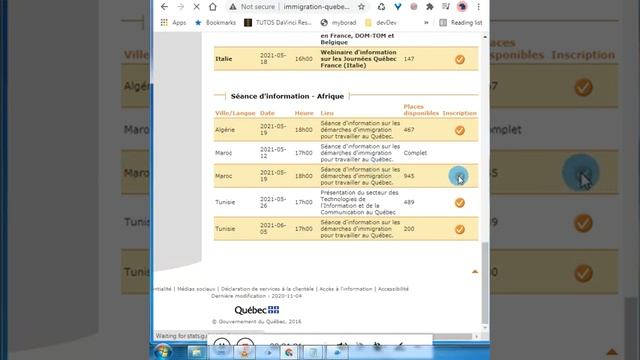
Task: Open the Windows Start button
Action: [x=163, y=351]
